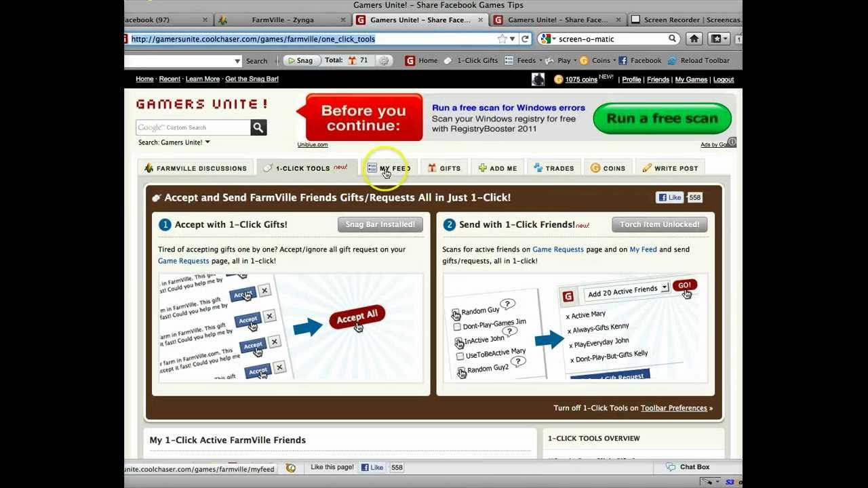Click the Add 20 Active Friends illustration
The width and height of the screenshot is (868, 488).
(x=575, y=327)
